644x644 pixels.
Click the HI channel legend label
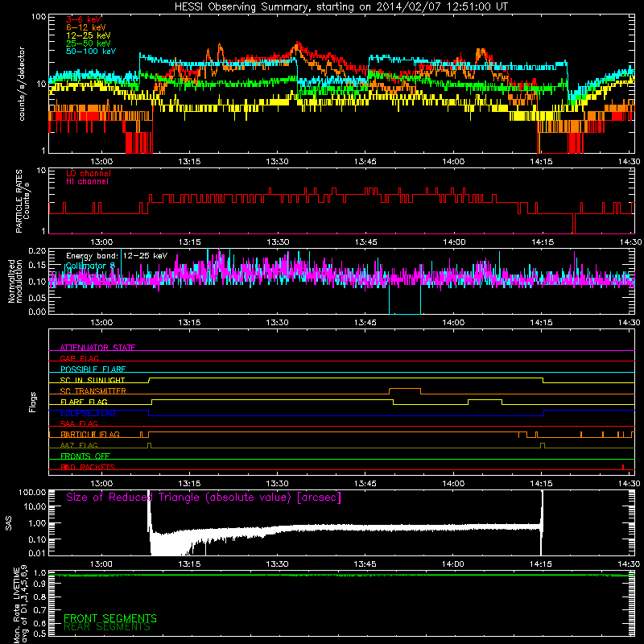88,182
